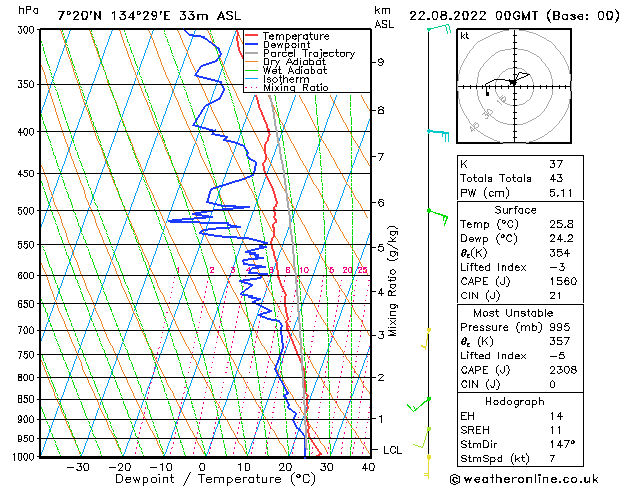
Task: Click the surface theta-e value 354
Action: [x=560, y=253]
